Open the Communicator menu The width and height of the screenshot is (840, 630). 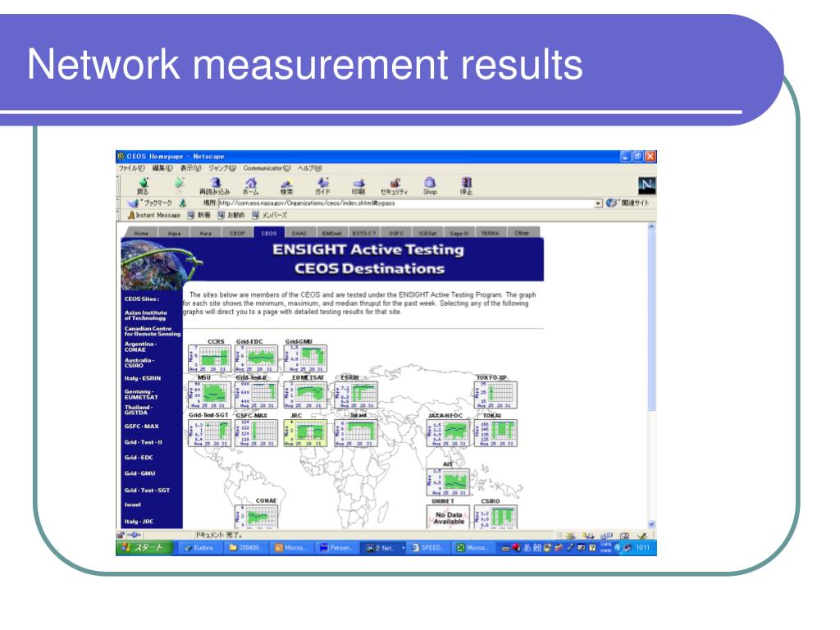[267, 168]
